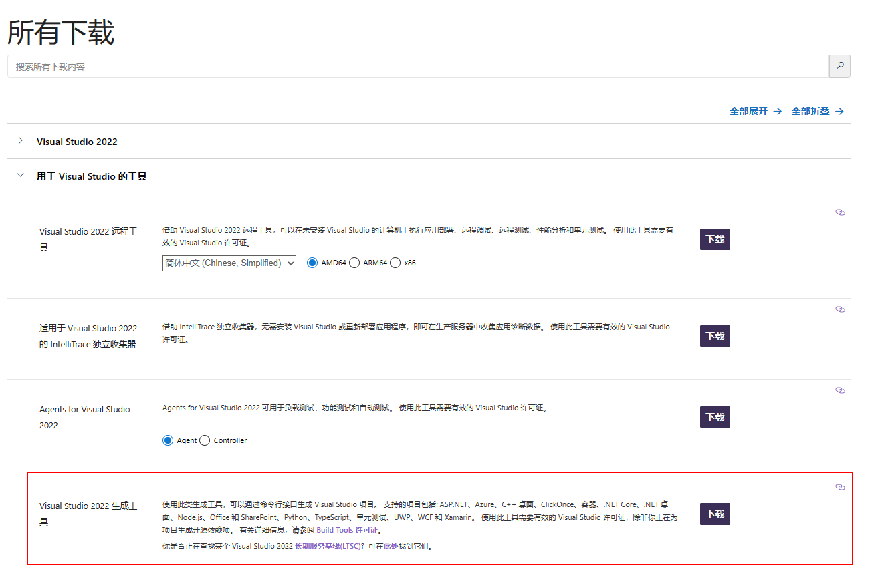Click the Agents for Visual Studio 2022 title
Screen dimensions: 888x588
(x=85, y=417)
